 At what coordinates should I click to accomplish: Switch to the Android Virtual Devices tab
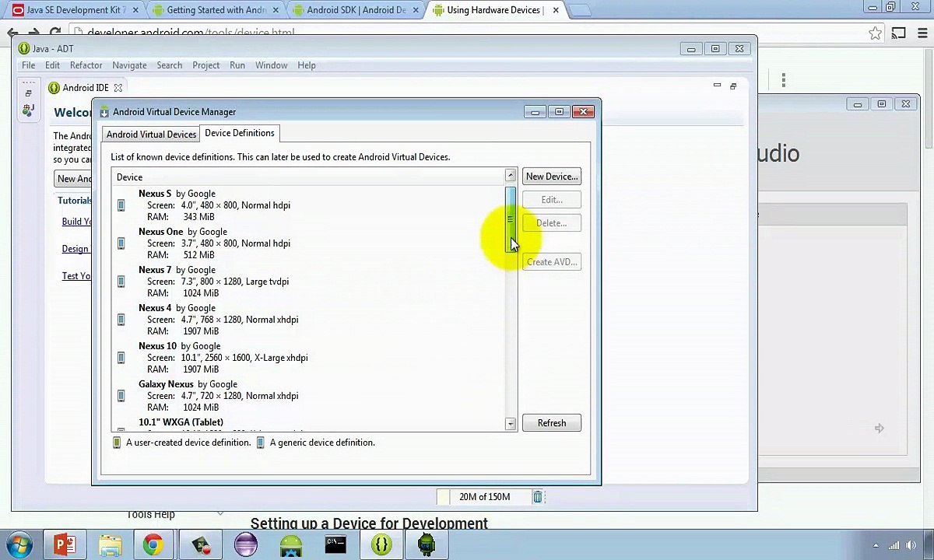click(151, 134)
